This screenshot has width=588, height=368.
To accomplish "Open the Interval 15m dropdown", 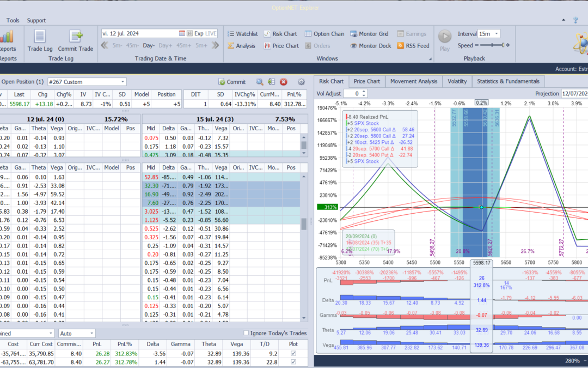I will point(497,34).
